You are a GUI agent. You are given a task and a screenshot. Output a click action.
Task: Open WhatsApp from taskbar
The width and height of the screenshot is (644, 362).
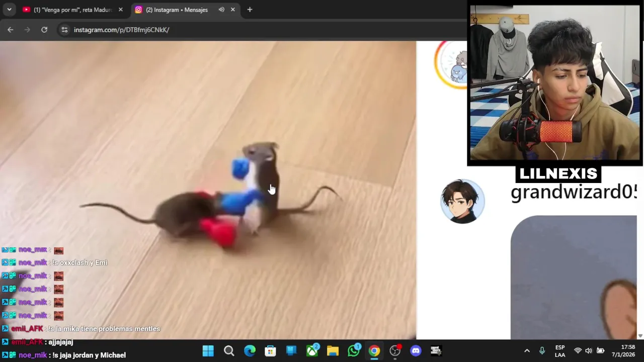tap(354, 350)
